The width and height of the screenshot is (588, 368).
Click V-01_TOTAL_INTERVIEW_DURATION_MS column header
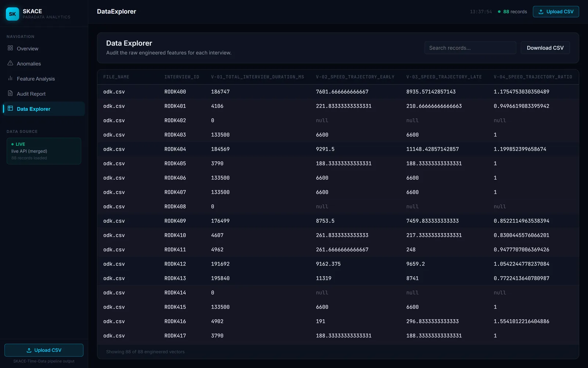(257, 77)
